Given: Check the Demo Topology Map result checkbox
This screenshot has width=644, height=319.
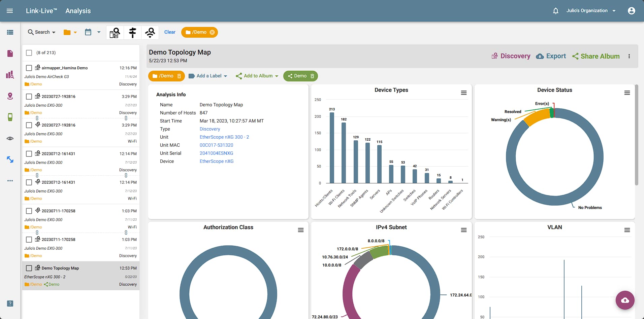Looking at the screenshot, I should click(x=29, y=268).
